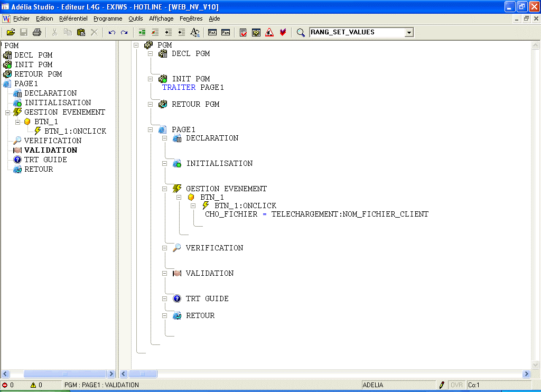541x392 pixels.
Task: Collapse the BTN_1 node in left tree
Action: [x=17, y=122]
